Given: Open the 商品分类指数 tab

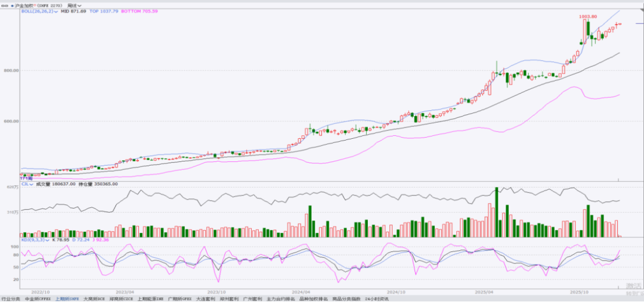Looking at the screenshot, I should coord(346,299).
